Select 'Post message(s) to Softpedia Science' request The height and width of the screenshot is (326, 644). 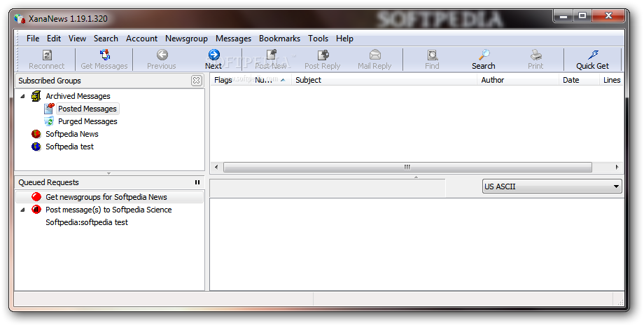point(108,210)
